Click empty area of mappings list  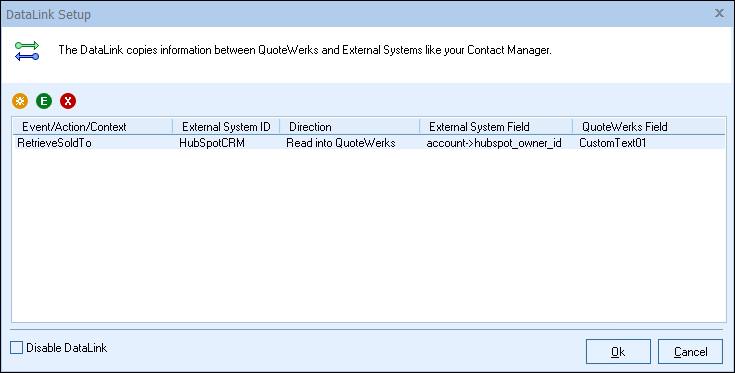click(x=369, y=234)
